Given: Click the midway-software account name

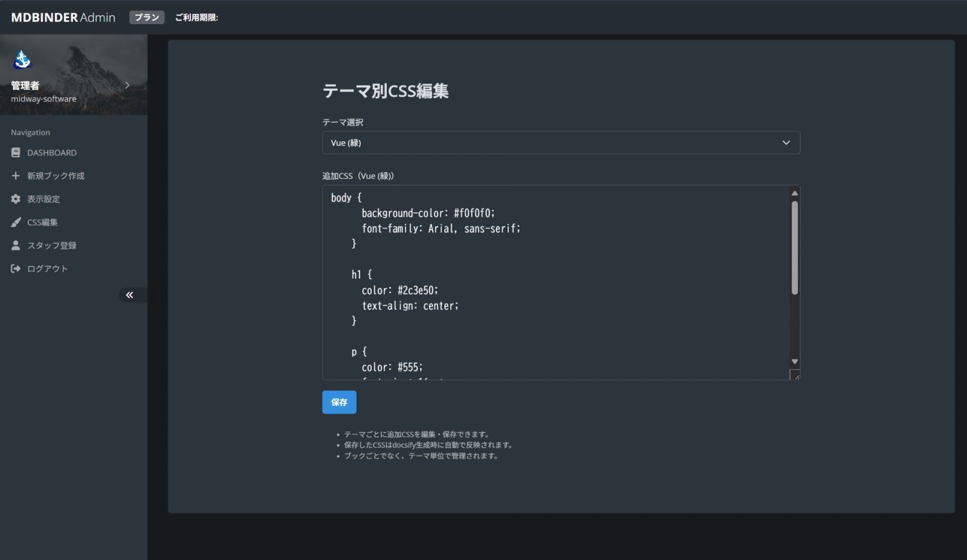Looking at the screenshot, I should 44,98.
